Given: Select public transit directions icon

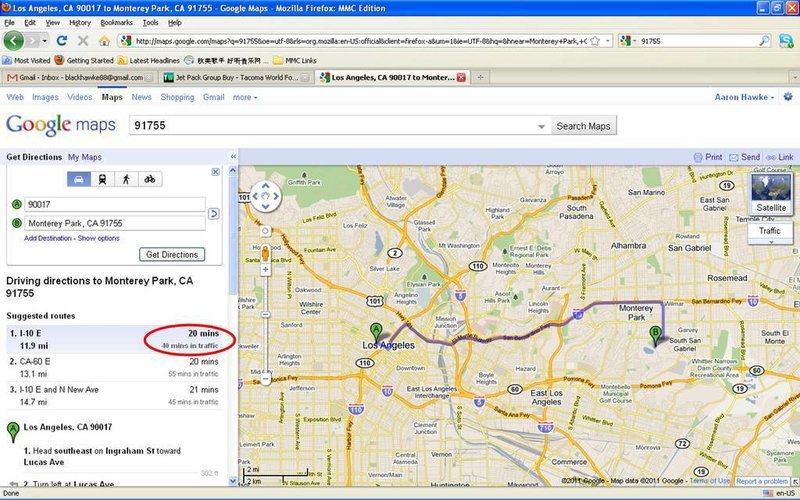Looking at the screenshot, I should pyautogui.click(x=103, y=179).
